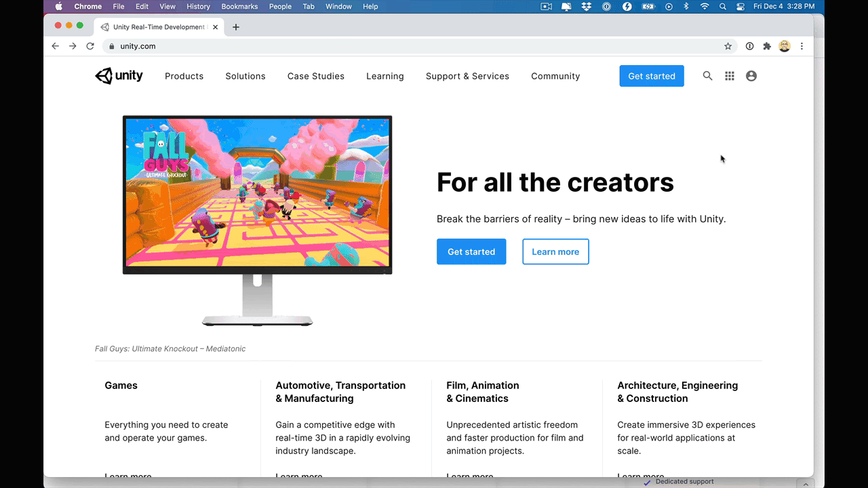This screenshot has height=488, width=868.
Task: Open the Solutions navigation menu
Action: point(245,76)
